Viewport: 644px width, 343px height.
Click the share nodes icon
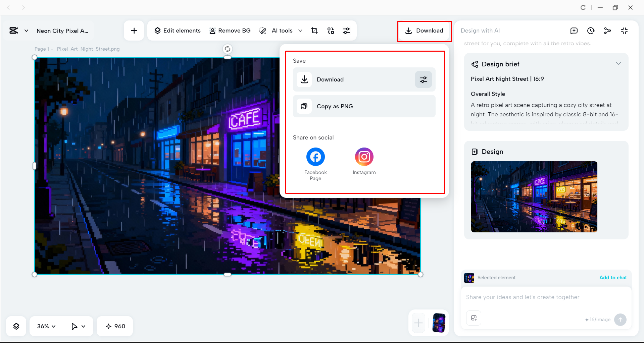(607, 31)
